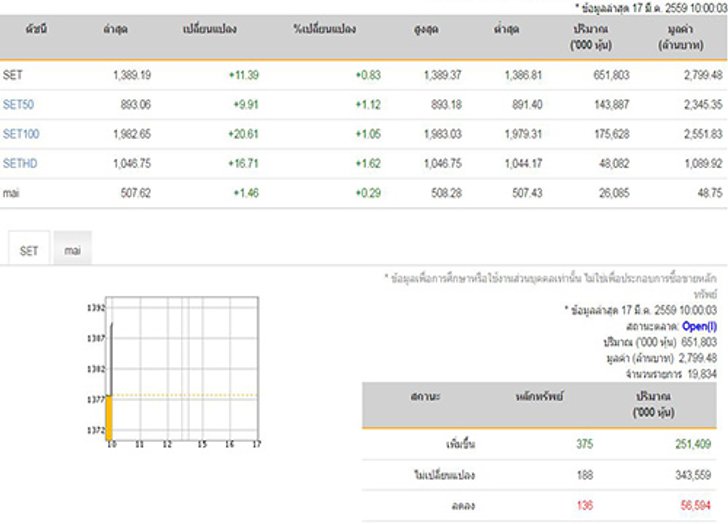
Task: Click SET low value 1,386.81
Action: coord(523,75)
